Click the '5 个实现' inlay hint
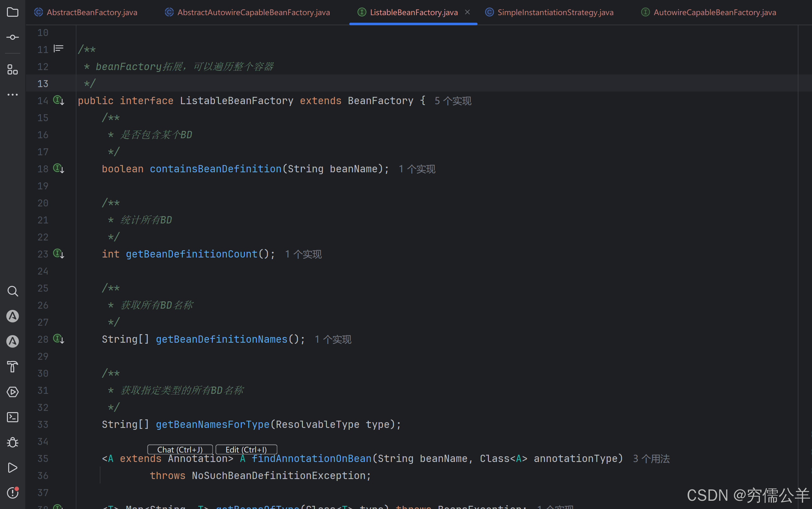This screenshot has width=812, height=509. click(453, 101)
